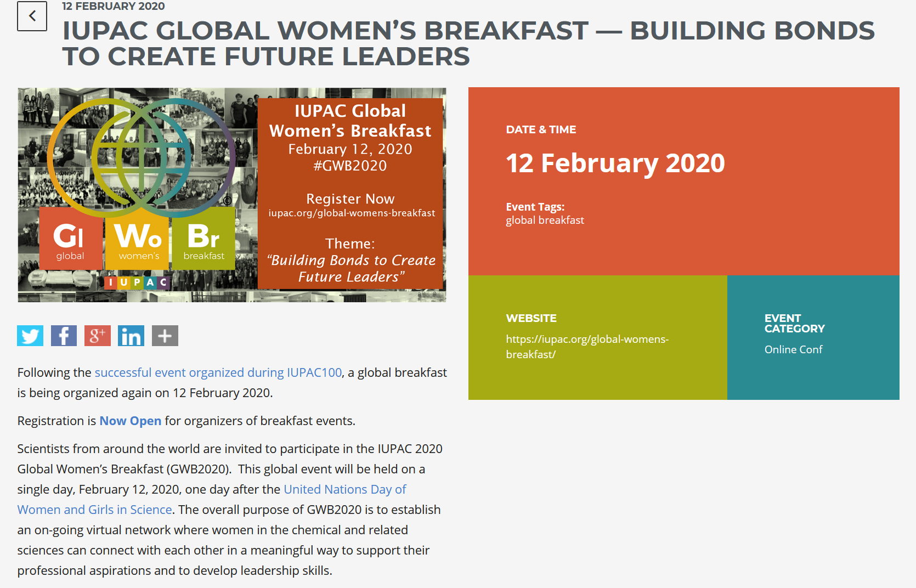Share via the Google Plus icon
916x588 pixels.
click(97, 336)
